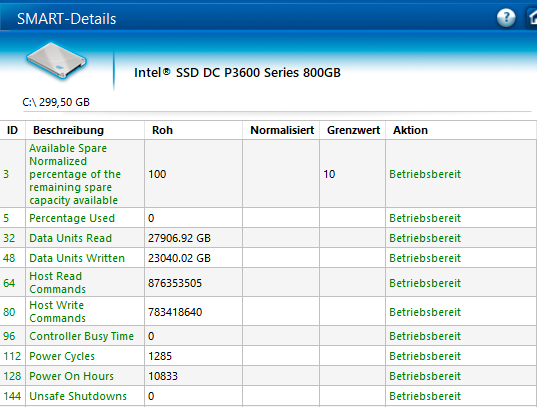
Task: Select Controller Busy Time attribute
Action: (x=82, y=336)
